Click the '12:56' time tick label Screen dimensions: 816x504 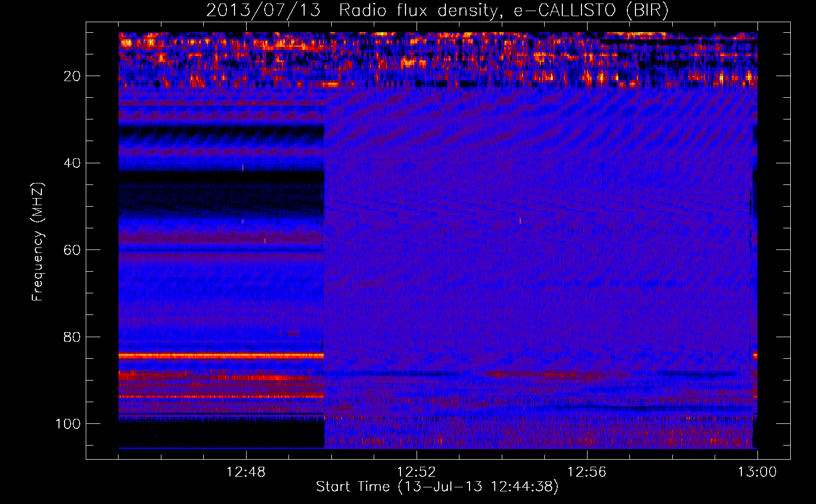[587, 472]
